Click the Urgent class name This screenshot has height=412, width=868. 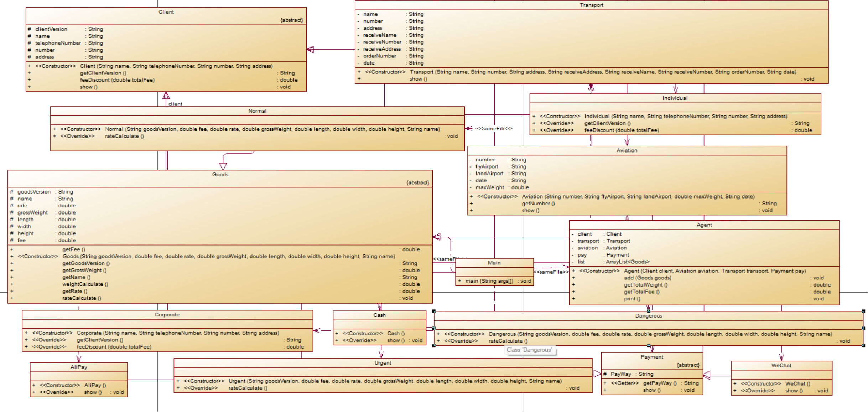(x=383, y=363)
